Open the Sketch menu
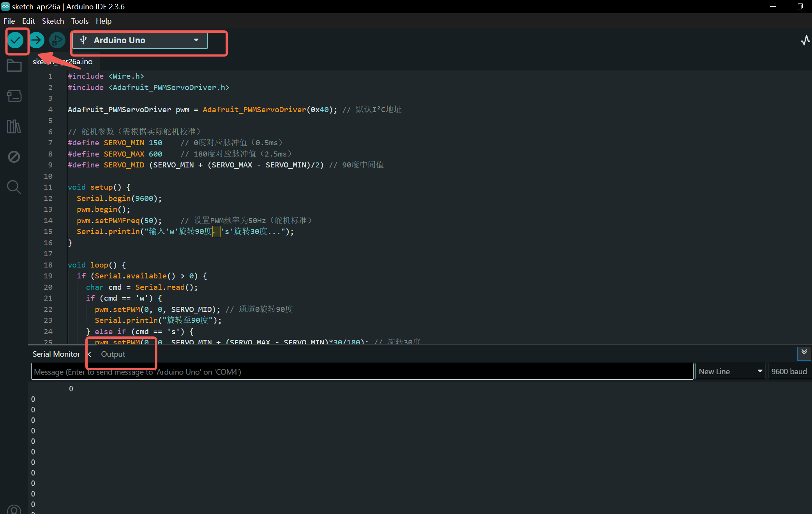Viewport: 812px width, 514px height. [x=53, y=21]
